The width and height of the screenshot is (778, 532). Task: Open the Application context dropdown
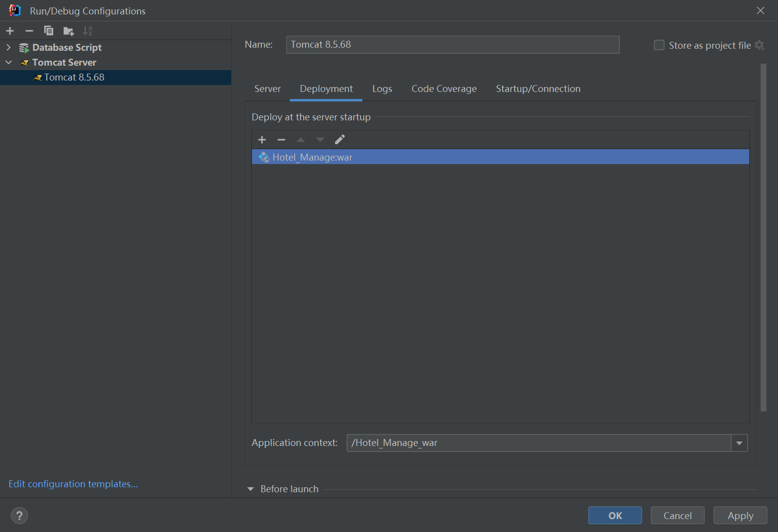pyautogui.click(x=739, y=443)
